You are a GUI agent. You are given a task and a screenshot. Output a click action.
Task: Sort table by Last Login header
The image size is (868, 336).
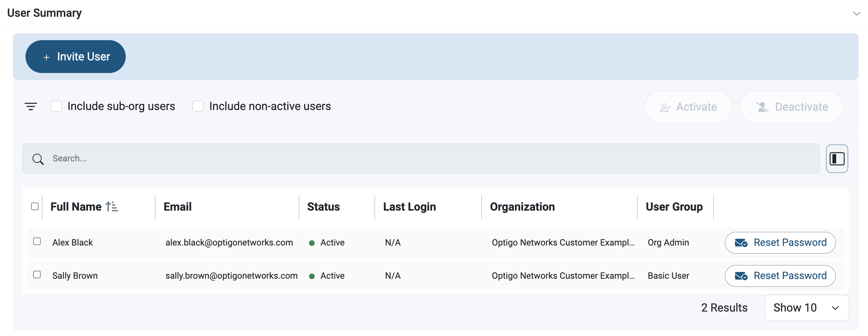[409, 207]
